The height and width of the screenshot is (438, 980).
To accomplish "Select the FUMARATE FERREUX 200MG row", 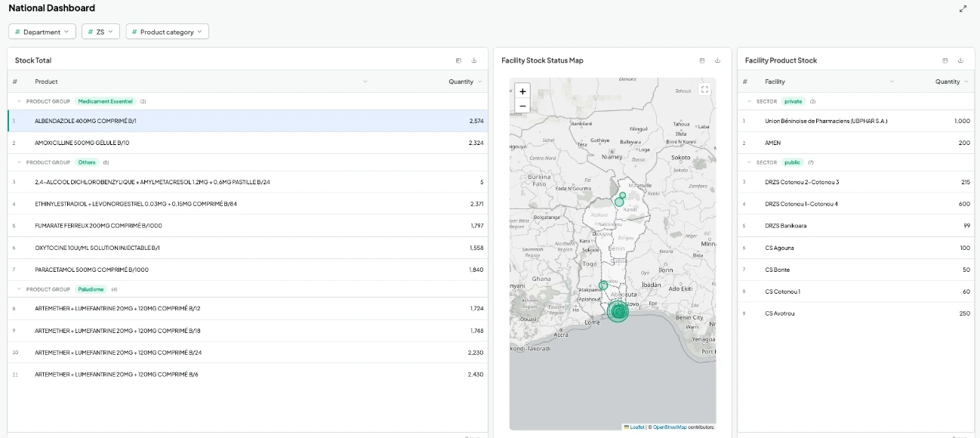I will pos(248,226).
